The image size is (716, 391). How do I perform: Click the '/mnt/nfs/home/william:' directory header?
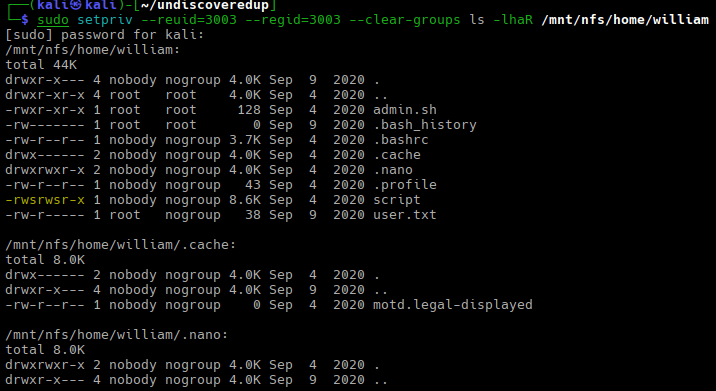(x=93, y=49)
